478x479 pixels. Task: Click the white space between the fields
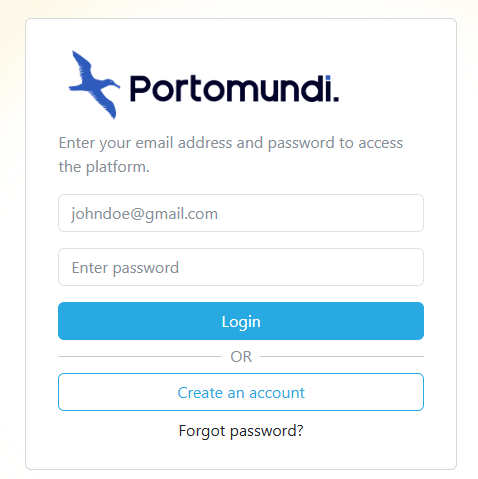coord(241,240)
